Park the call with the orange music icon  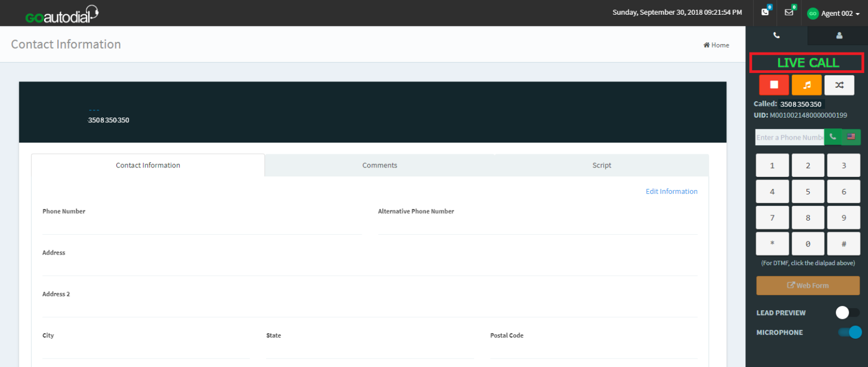(x=806, y=85)
